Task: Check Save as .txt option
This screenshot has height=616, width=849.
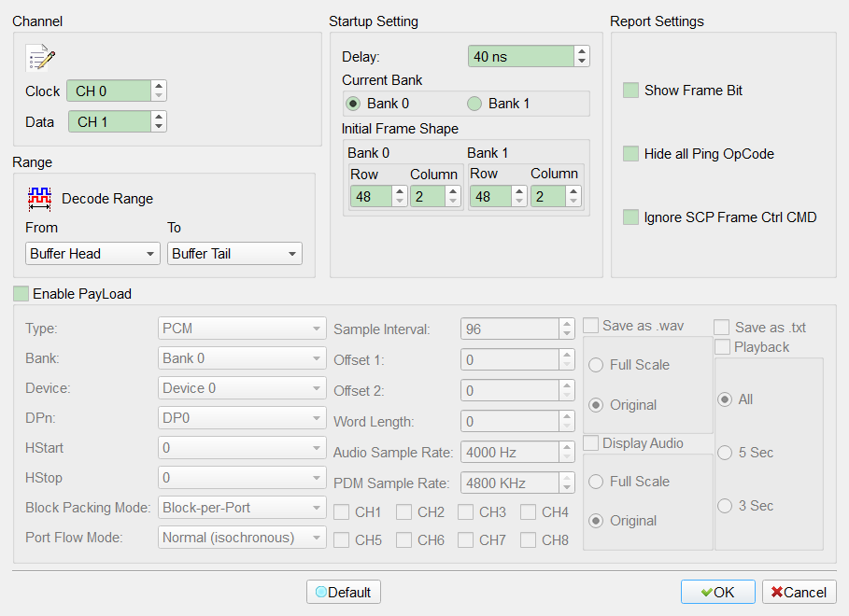Action: tap(721, 327)
